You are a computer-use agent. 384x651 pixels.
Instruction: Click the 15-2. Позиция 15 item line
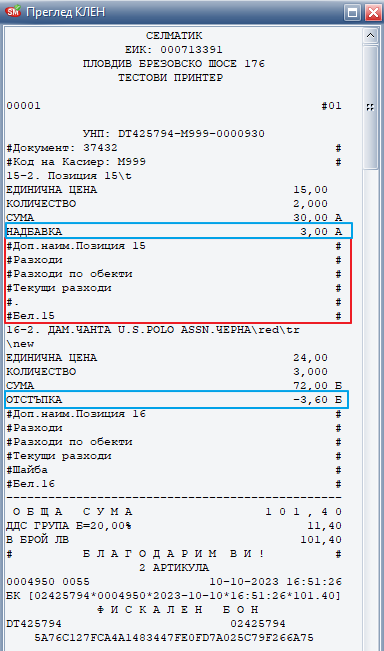pyautogui.click(x=69, y=176)
